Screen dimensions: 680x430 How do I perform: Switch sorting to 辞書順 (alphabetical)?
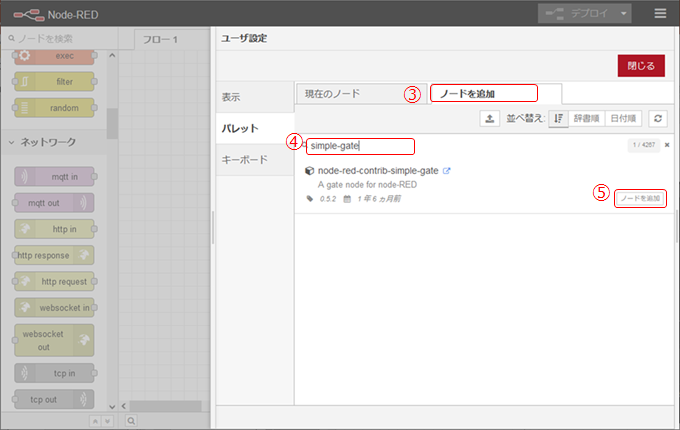tap(587, 119)
